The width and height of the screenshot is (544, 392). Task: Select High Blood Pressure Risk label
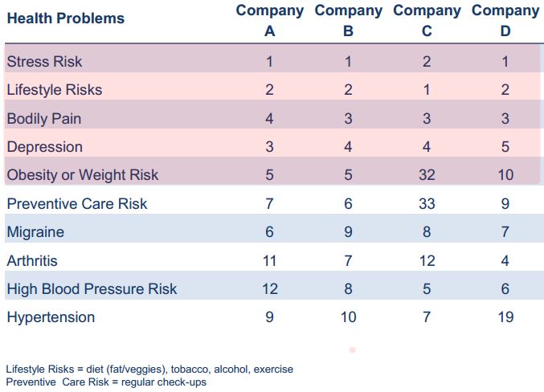point(92,289)
